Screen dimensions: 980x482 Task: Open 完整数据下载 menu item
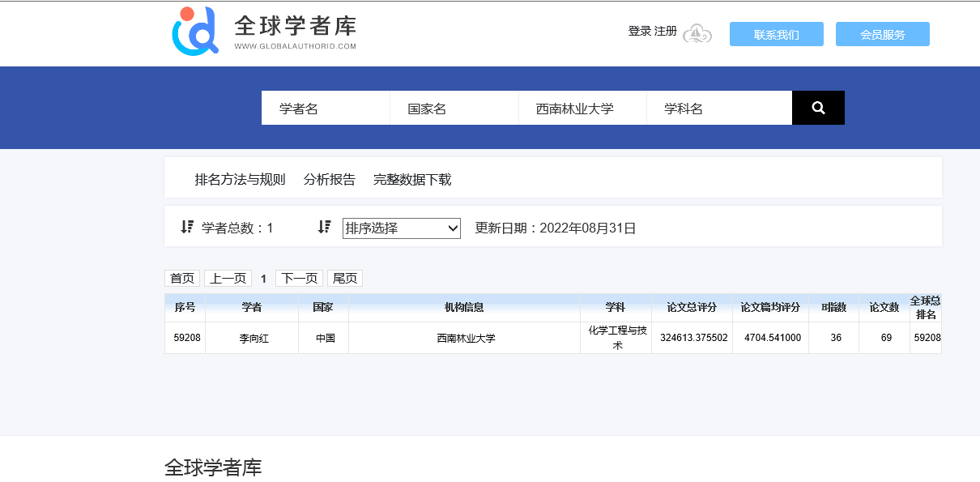click(411, 180)
